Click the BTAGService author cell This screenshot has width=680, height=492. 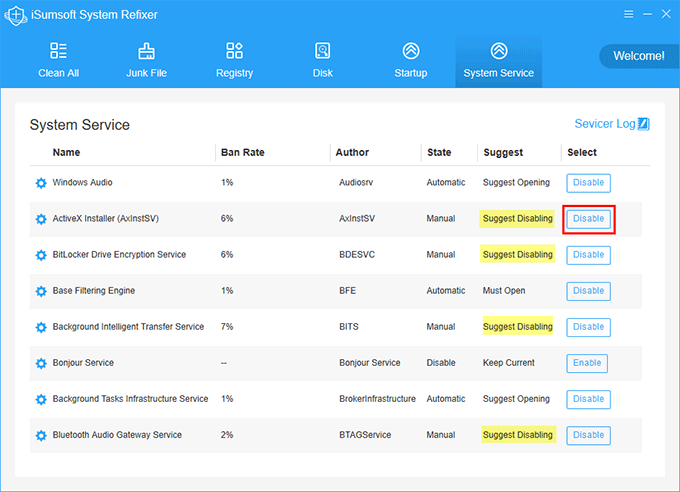tap(365, 435)
